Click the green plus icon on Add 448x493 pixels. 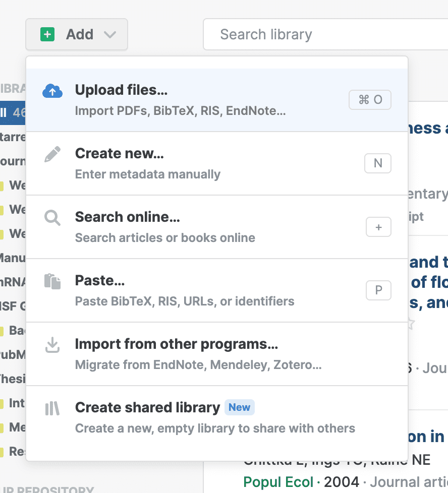47,34
